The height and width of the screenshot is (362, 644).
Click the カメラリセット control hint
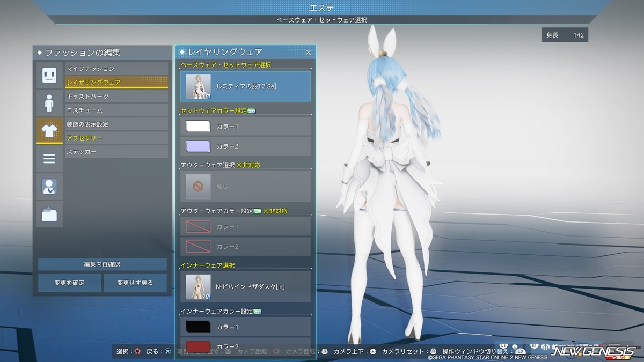coord(410,351)
